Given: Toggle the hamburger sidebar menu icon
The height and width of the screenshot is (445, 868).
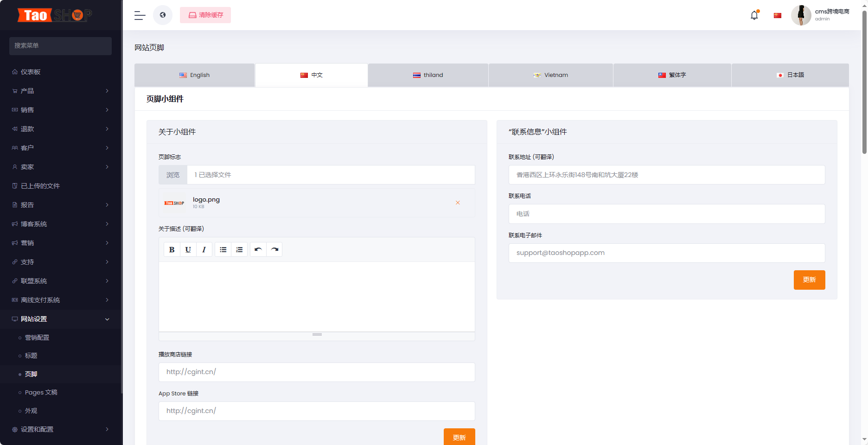Looking at the screenshot, I should (x=140, y=15).
